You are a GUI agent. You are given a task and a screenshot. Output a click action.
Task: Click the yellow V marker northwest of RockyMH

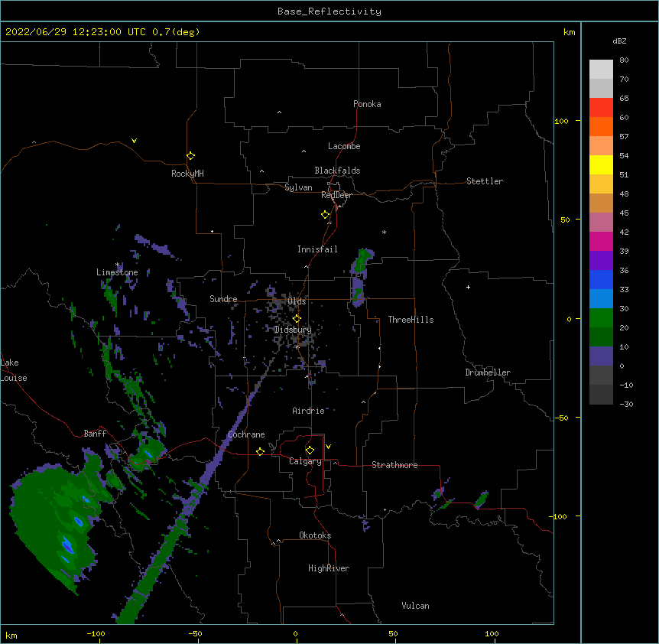134,141
